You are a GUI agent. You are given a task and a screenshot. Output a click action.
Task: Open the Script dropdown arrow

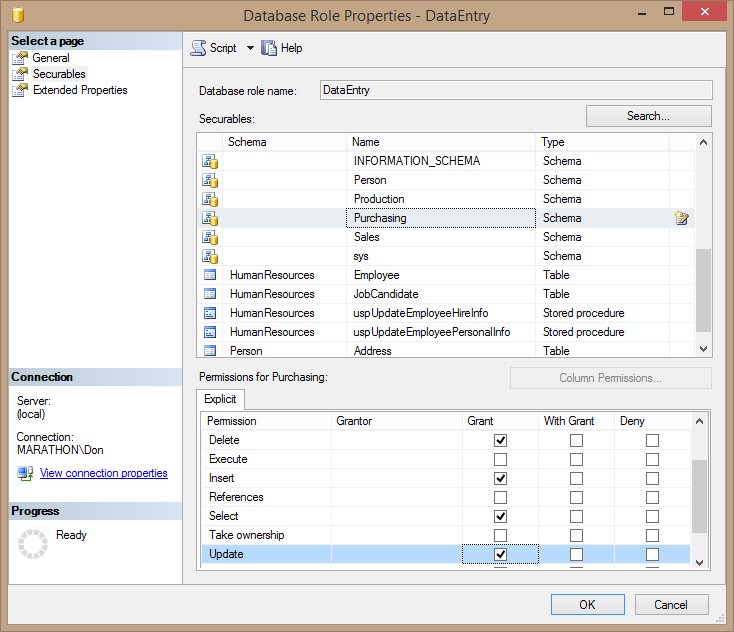point(250,48)
